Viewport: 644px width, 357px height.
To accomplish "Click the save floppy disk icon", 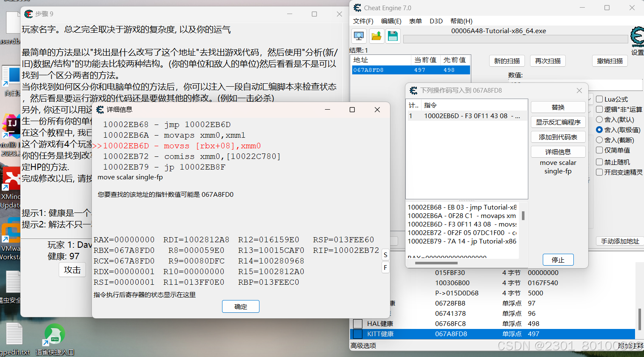I will click(x=393, y=36).
